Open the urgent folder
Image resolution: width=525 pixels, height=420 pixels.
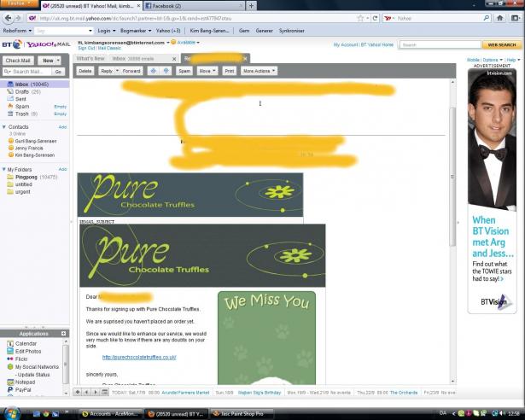coord(22,191)
